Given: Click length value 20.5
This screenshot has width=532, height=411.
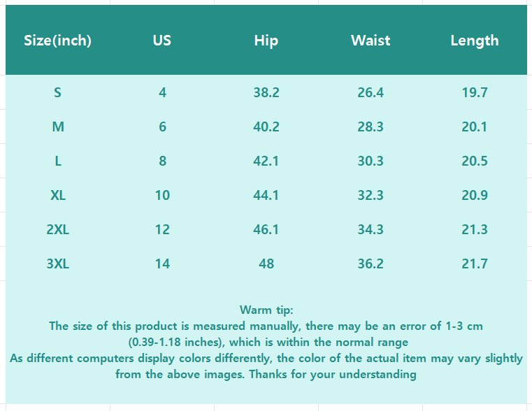Looking at the screenshot, I should tap(475, 161).
